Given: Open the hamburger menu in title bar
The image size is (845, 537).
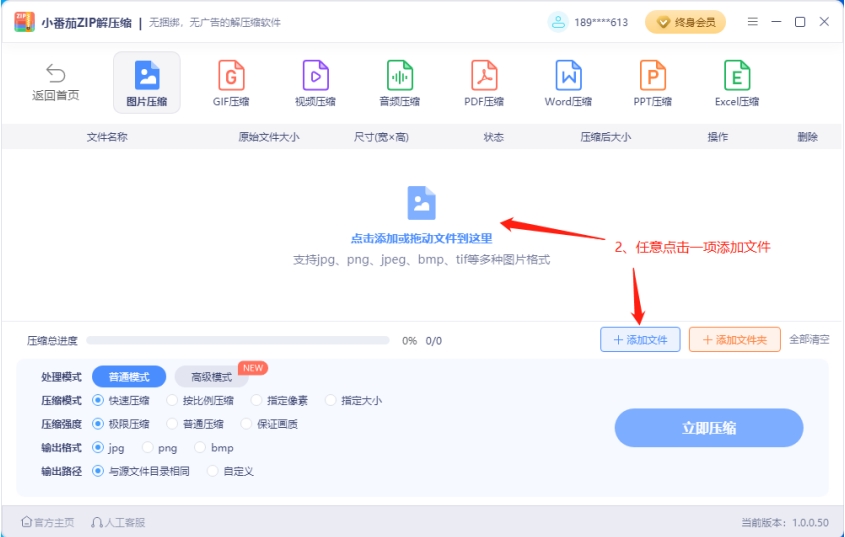Looking at the screenshot, I should pyautogui.click(x=753, y=22).
